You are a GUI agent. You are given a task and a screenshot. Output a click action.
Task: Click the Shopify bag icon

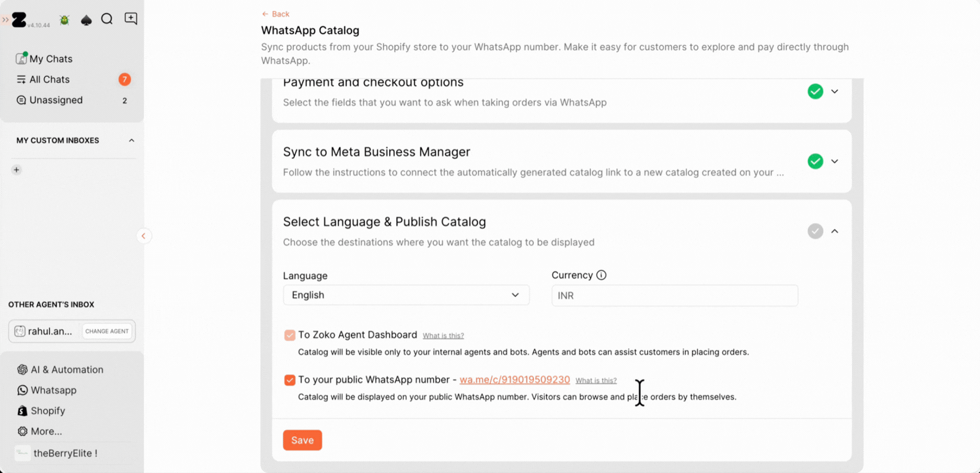pyautogui.click(x=22, y=411)
